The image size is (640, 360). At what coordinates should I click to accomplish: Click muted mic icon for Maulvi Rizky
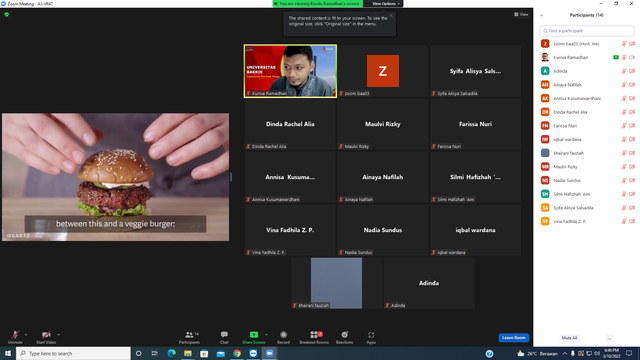624,167
